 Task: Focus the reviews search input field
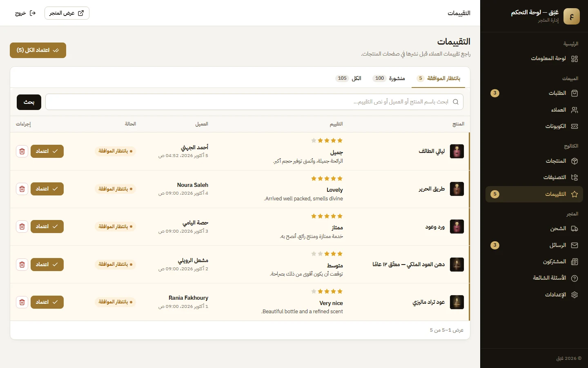pyautogui.click(x=254, y=102)
